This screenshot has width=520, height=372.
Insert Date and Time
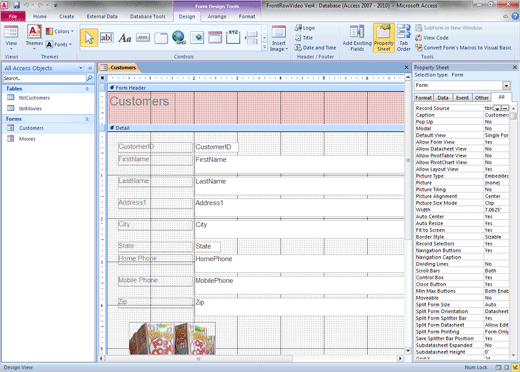click(x=315, y=48)
